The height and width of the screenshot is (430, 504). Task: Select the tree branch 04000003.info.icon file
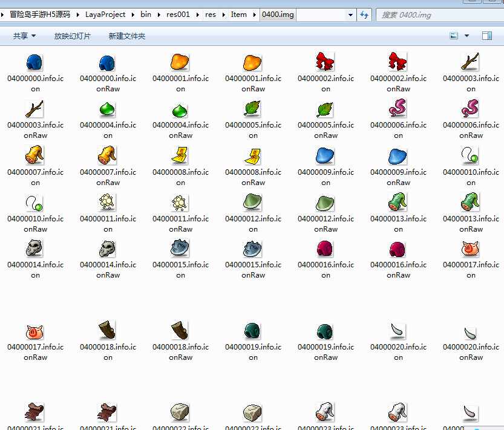[x=471, y=63]
